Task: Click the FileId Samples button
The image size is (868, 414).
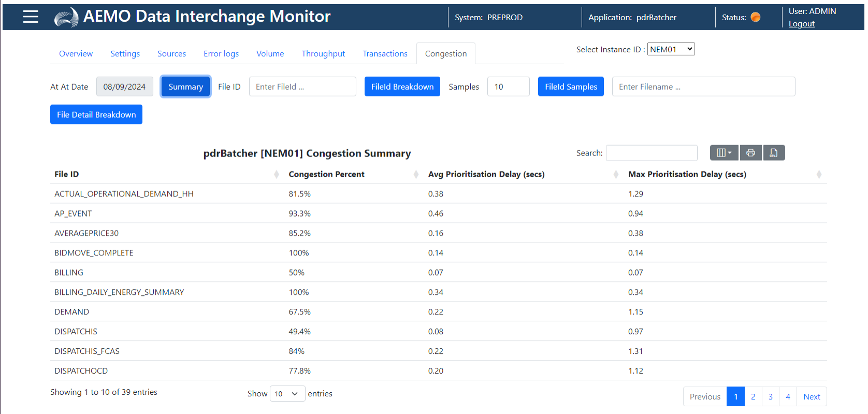Action: 571,87
